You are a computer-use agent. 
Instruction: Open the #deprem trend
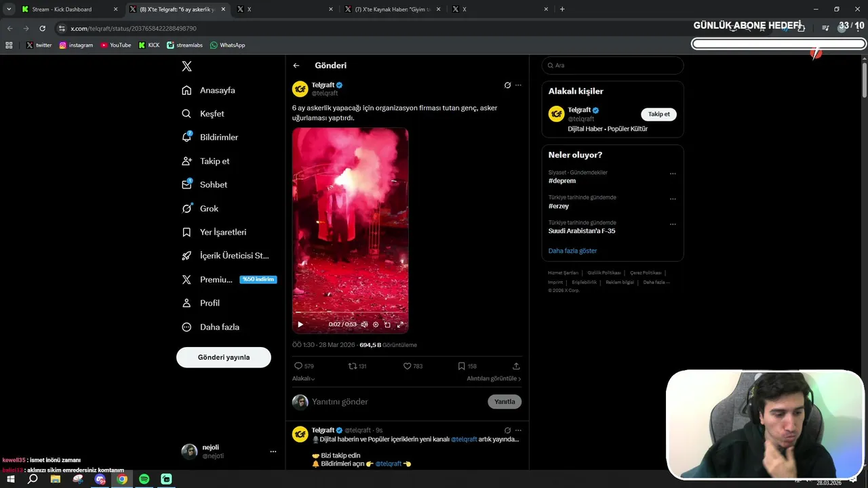(x=562, y=181)
